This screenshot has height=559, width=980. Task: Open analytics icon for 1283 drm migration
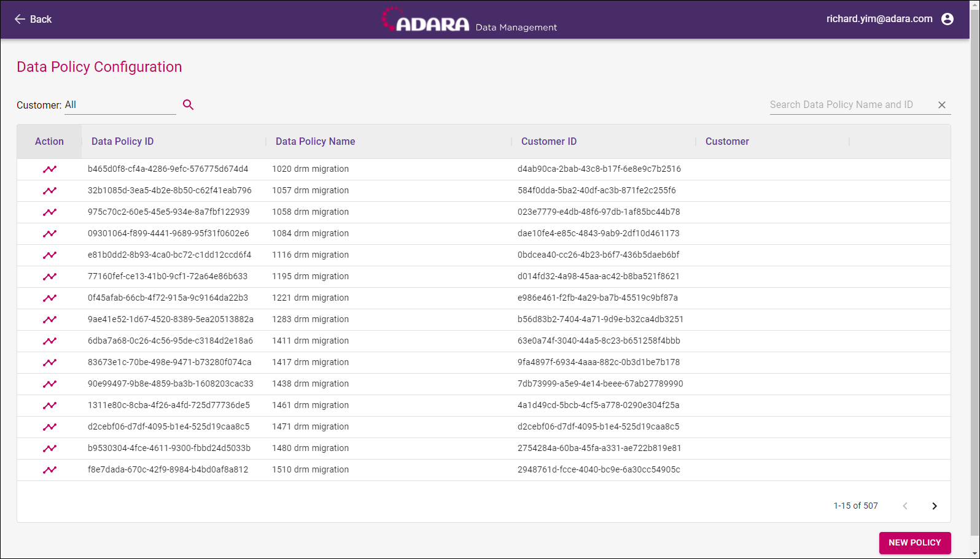click(50, 320)
